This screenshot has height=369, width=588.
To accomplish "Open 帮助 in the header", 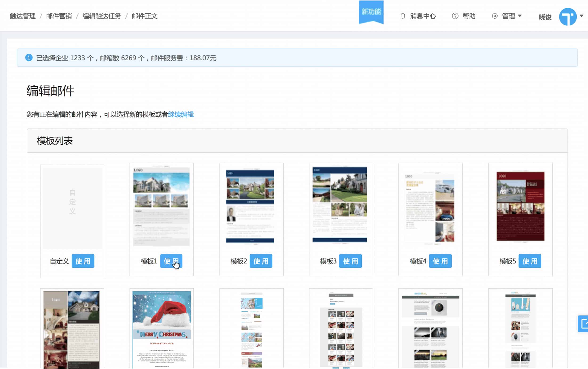I will click(469, 16).
